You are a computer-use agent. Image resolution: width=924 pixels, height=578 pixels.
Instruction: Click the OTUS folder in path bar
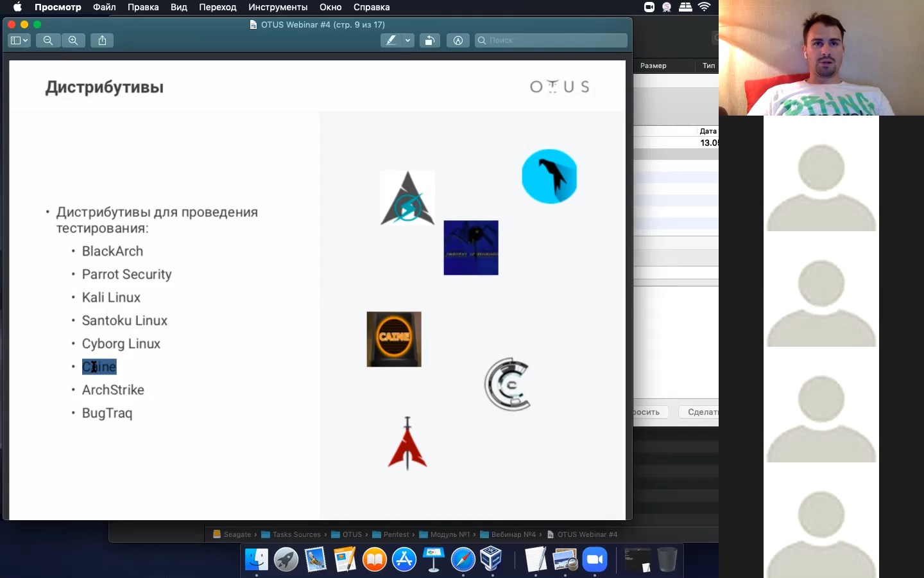click(346, 534)
